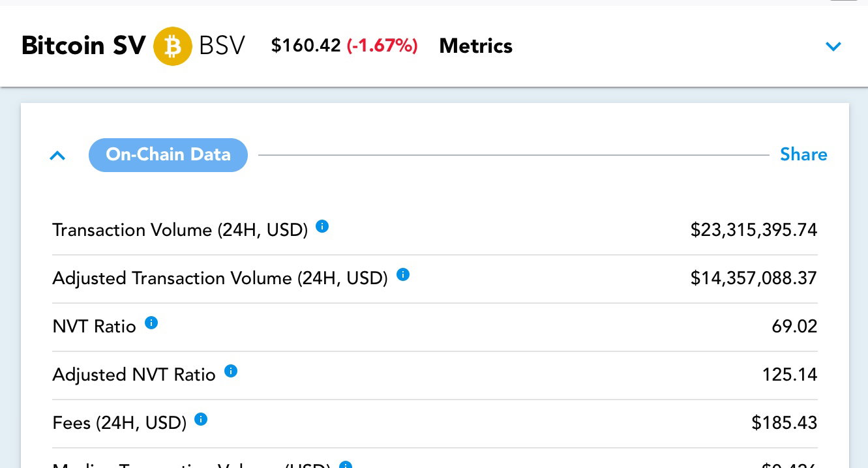Click the $160.42 price value
Viewport: 868px width, 468px height.
[x=306, y=46]
